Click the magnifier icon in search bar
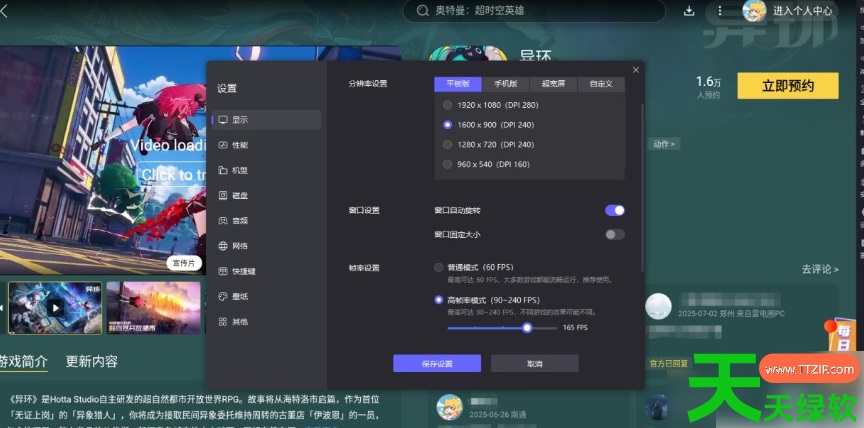This screenshot has width=864, height=428. (x=422, y=10)
